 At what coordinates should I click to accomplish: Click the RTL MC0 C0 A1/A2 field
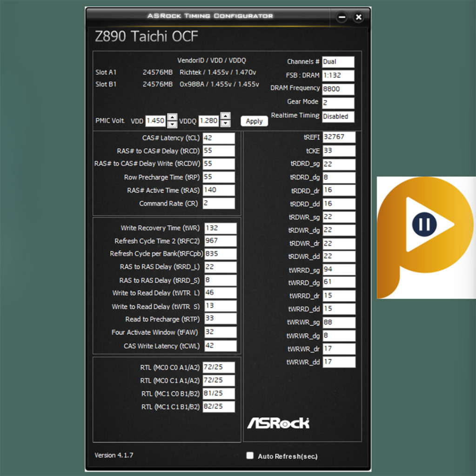(219, 367)
